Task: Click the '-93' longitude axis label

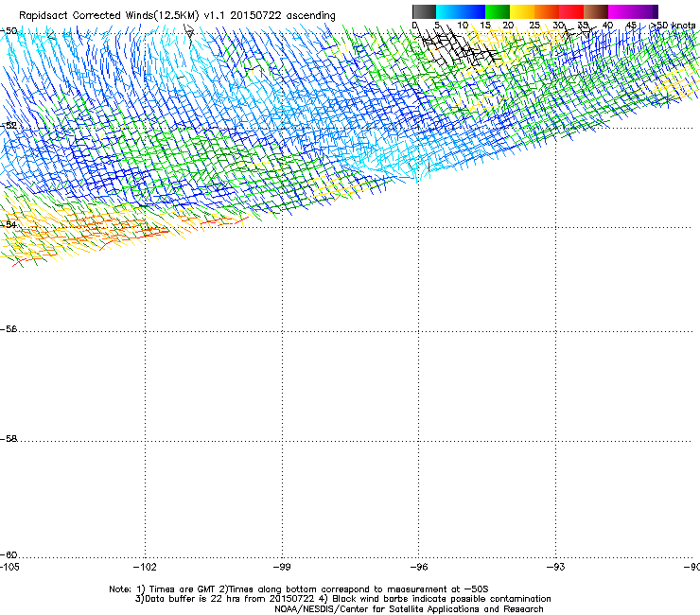Action: tap(556, 567)
